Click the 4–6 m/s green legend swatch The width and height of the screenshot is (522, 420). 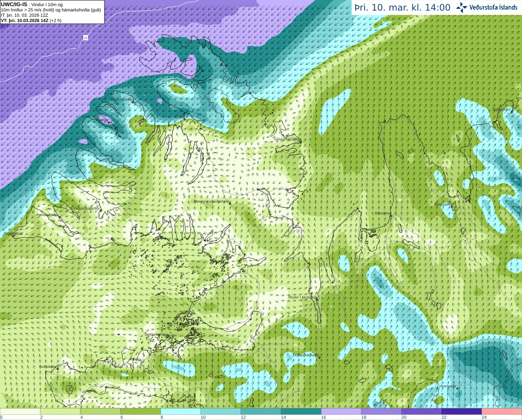(100, 411)
